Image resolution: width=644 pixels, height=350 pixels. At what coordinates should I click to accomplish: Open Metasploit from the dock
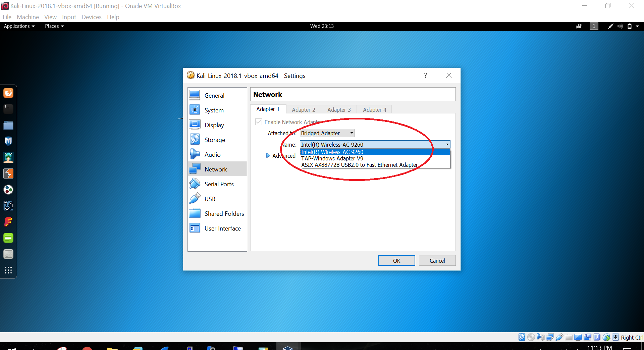[8, 141]
